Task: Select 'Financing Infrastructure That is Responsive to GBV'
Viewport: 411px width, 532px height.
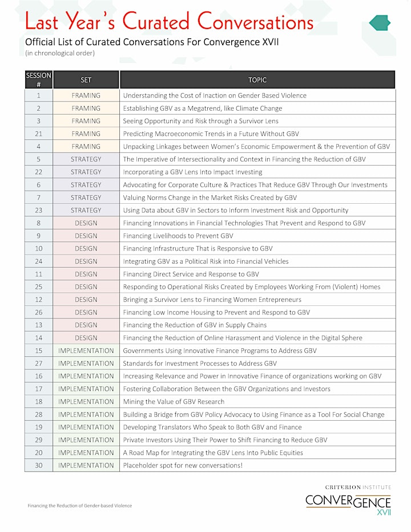Action: coord(198,249)
